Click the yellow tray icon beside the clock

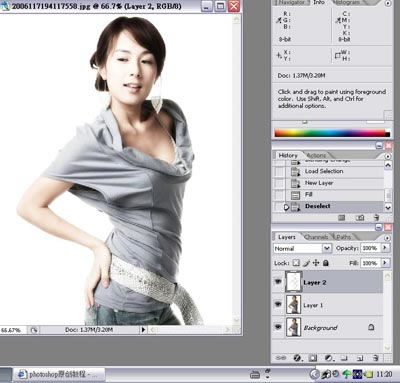pyautogui.click(x=368, y=374)
